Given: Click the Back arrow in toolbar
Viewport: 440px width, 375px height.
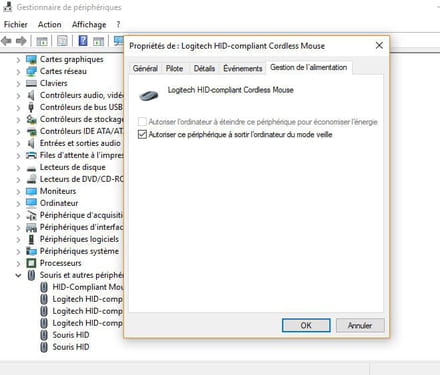Looking at the screenshot, I should (x=7, y=41).
